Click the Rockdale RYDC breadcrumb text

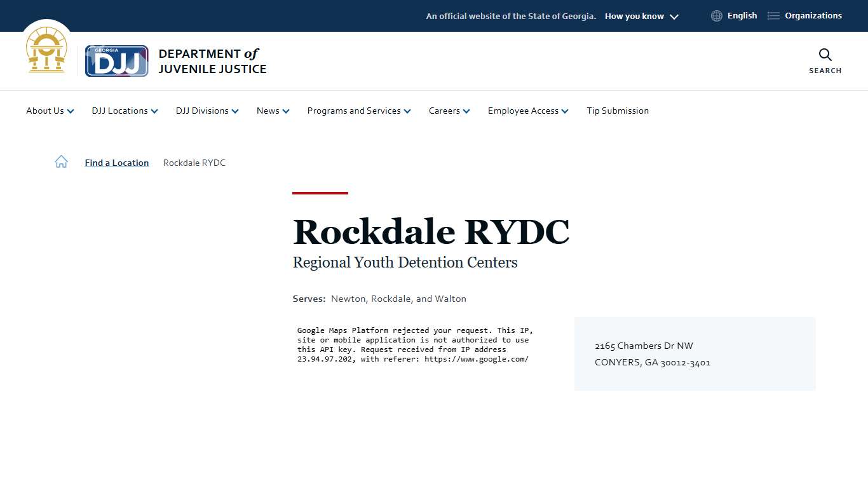(194, 163)
